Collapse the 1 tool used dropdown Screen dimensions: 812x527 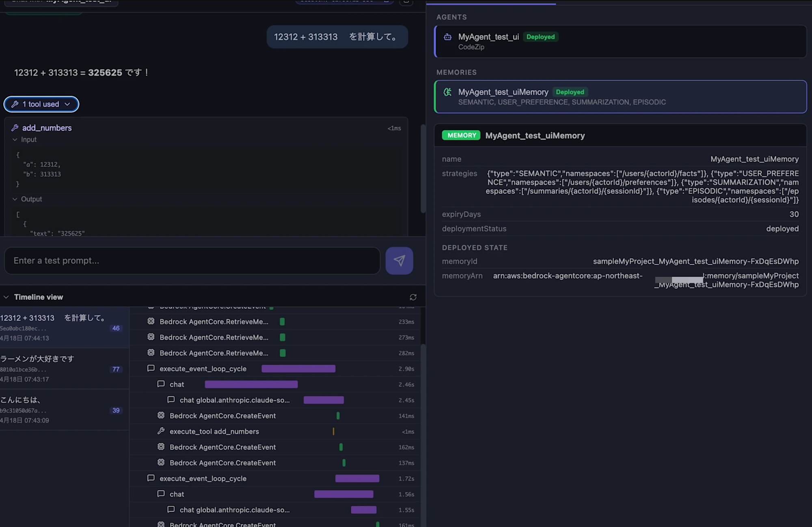(x=41, y=104)
